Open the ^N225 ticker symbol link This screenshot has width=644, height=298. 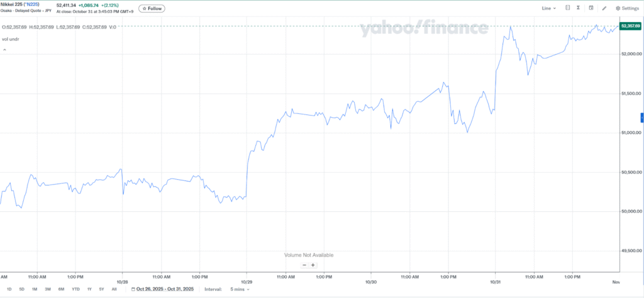[40, 5]
